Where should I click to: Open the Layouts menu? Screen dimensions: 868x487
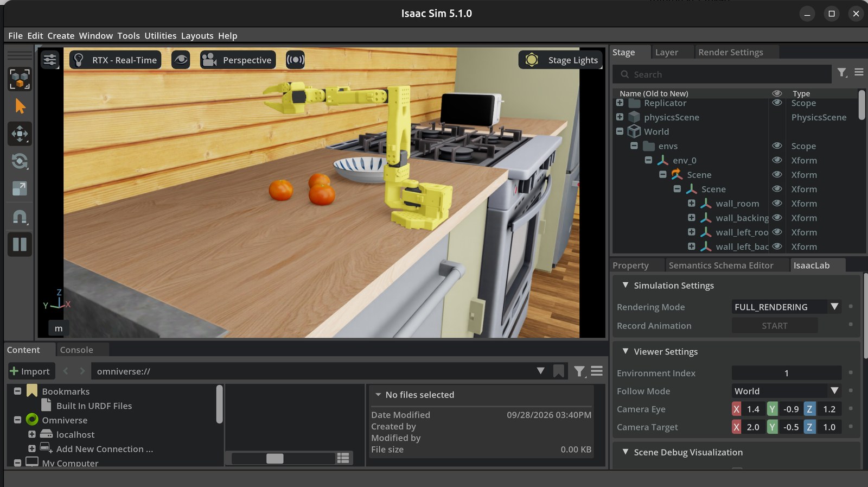click(197, 36)
